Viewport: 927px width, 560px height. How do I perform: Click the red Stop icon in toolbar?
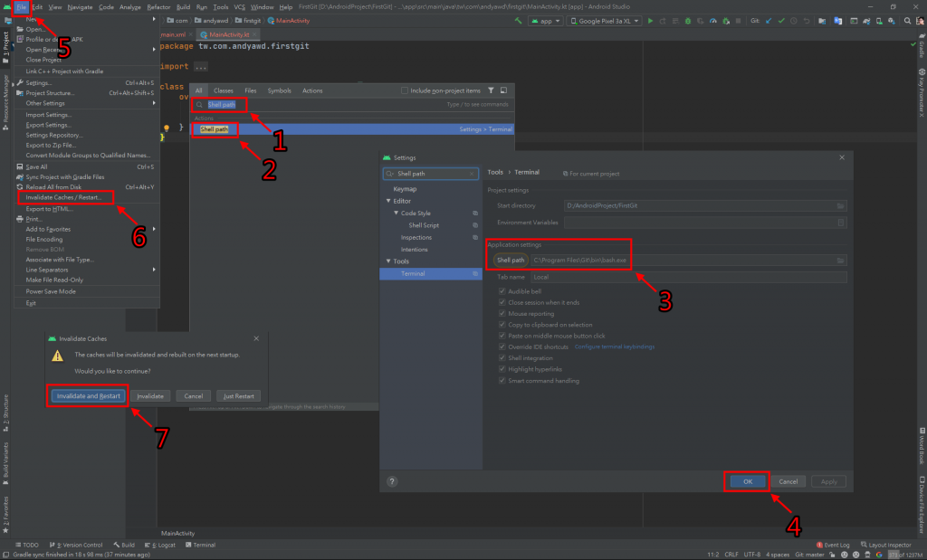[x=738, y=21]
